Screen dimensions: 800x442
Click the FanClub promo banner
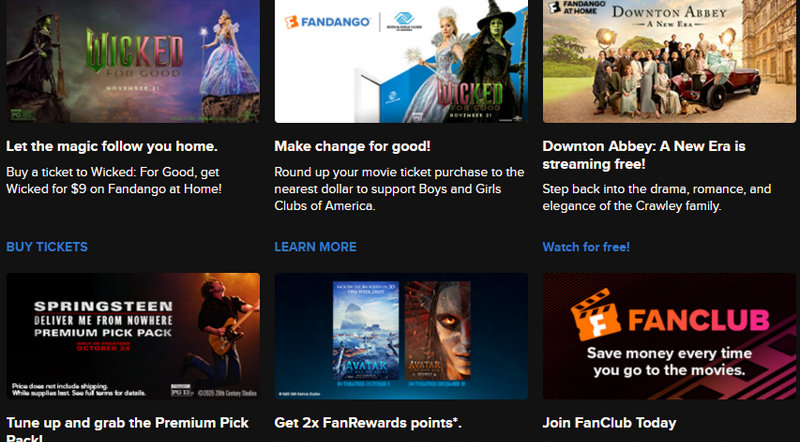[x=669, y=336]
